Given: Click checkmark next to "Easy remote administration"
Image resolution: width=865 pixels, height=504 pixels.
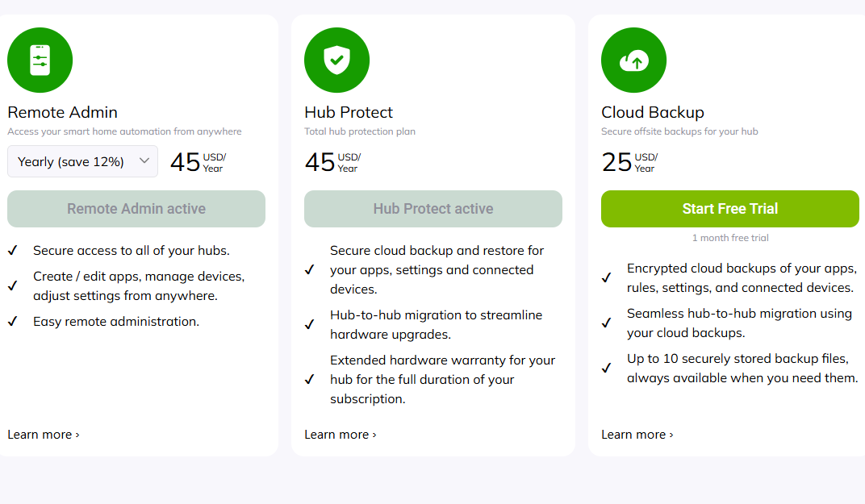Looking at the screenshot, I should pos(13,322).
